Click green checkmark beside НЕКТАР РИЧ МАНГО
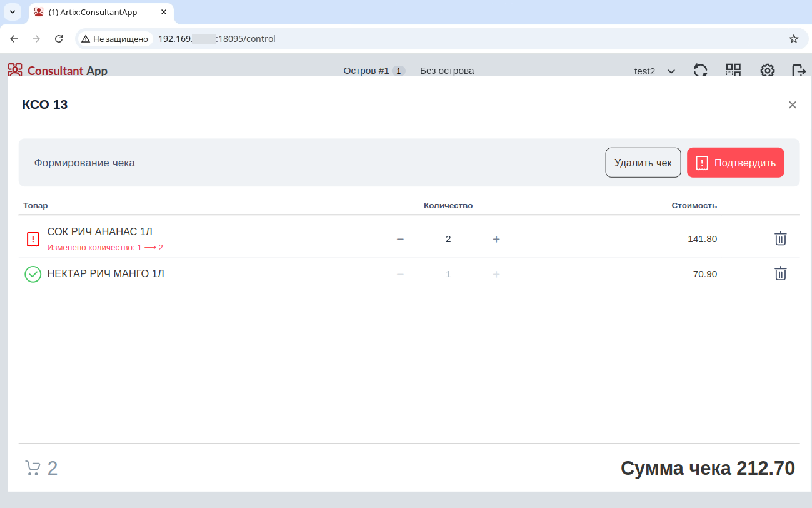This screenshot has height=508, width=812. click(x=33, y=274)
